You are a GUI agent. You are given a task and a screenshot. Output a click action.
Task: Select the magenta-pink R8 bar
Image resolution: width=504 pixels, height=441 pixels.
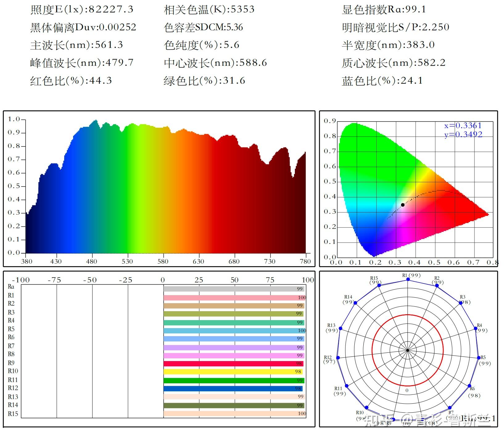coord(234,356)
